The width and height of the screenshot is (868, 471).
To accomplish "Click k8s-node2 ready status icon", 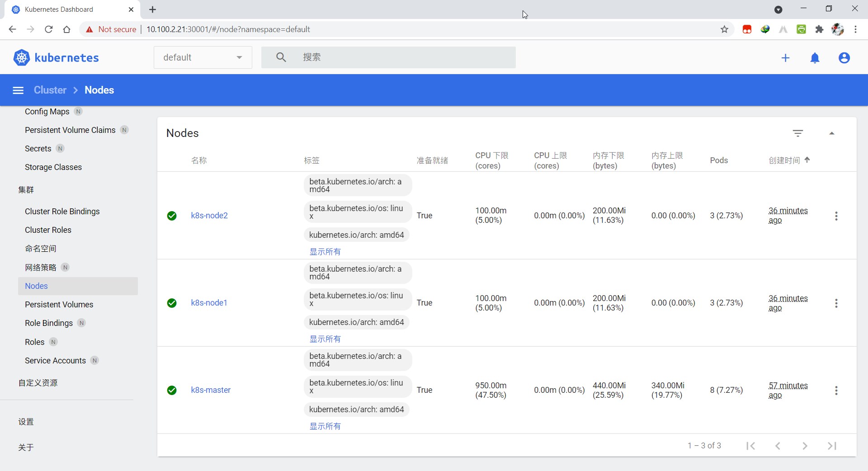I will point(172,216).
